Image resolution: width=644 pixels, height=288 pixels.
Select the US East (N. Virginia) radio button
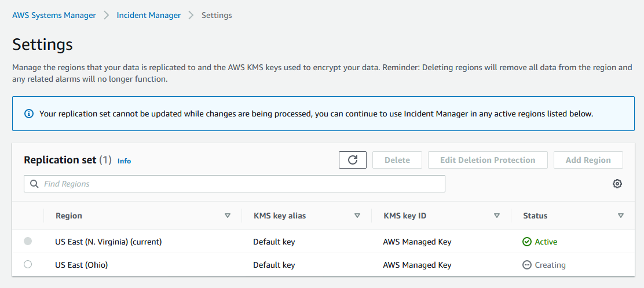(28, 241)
